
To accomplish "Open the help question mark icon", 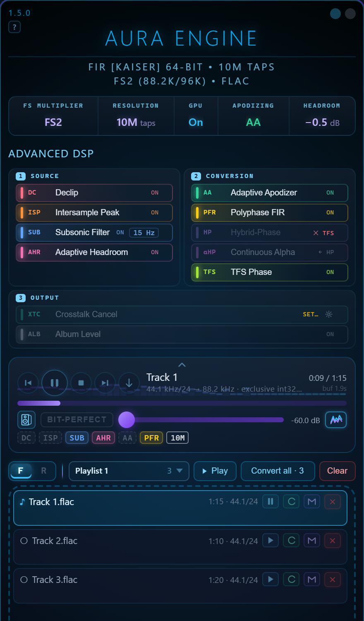I will click(x=14, y=27).
